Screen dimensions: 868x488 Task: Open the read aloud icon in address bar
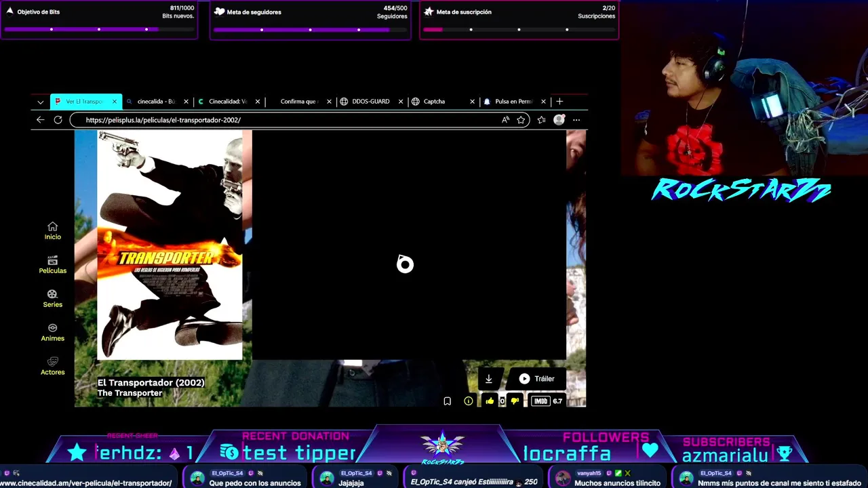pos(505,120)
